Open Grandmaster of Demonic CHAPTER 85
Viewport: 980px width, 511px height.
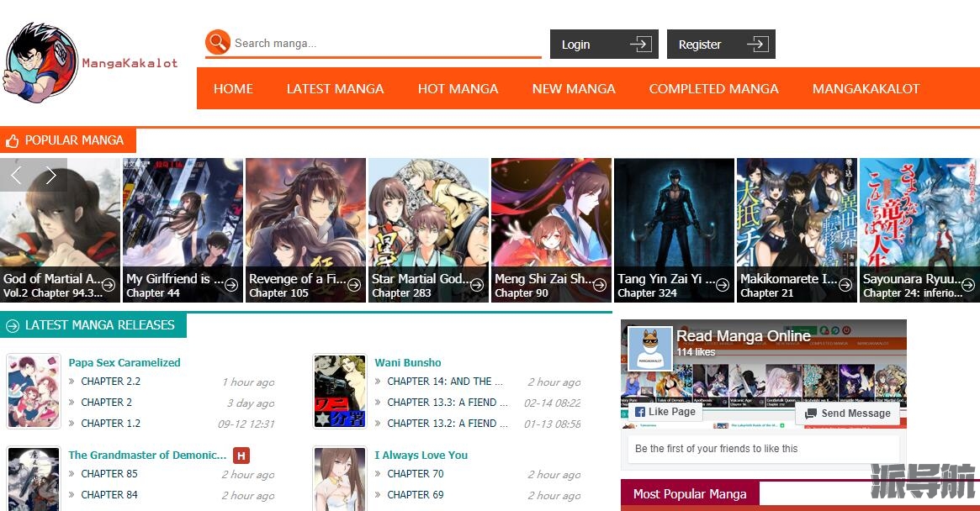tap(109, 473)
